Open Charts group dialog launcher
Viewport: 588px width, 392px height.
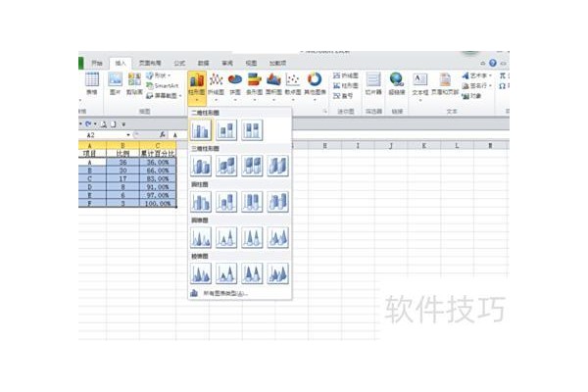[325, 112]
